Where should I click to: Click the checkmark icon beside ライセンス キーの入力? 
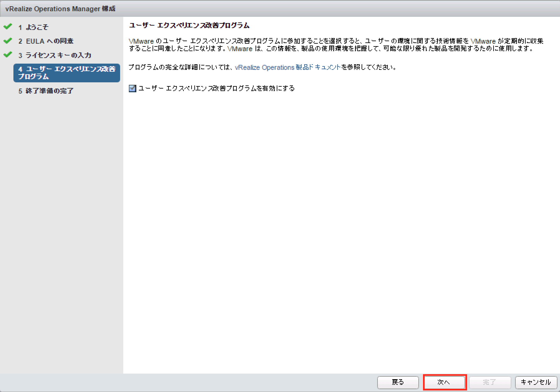coord(7,55)
